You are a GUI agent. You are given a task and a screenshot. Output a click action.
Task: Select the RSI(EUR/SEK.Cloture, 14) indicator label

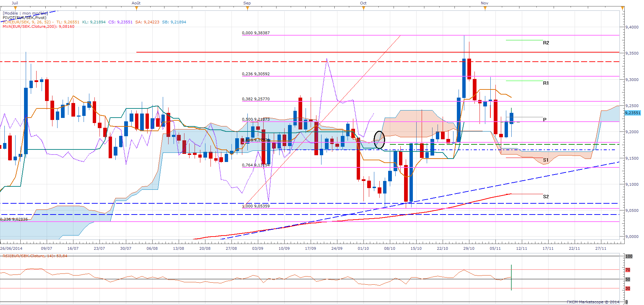click(x=35, y=256)
